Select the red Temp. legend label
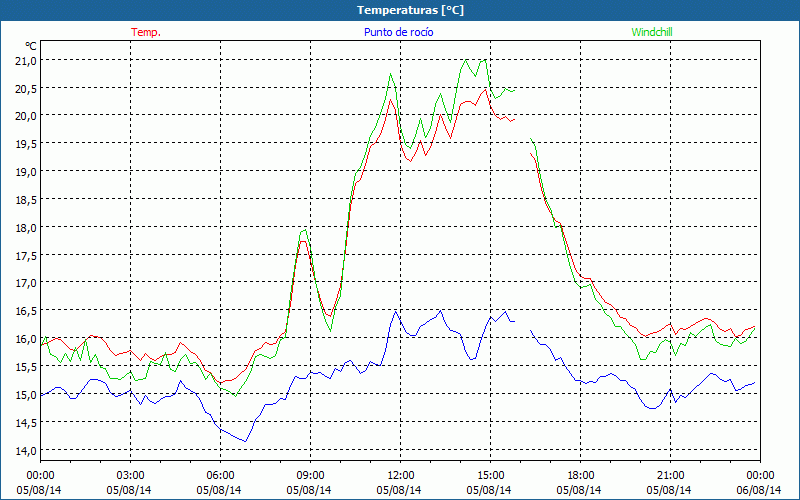The width and height of the screenshot is (800, 500). click(146, 32)
